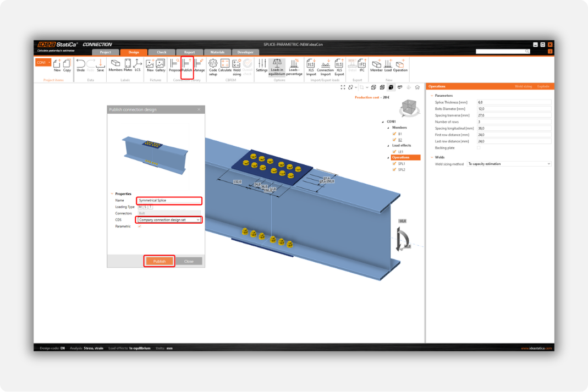Click Connection Import icon
This screenshot has height=392, width=588.
325,67
